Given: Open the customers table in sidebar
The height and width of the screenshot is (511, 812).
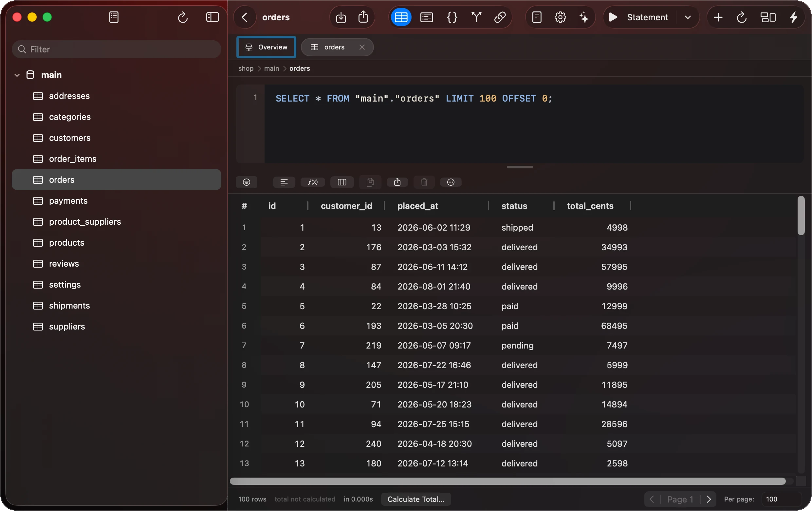Looking at the screenshot, I should 117,138.
